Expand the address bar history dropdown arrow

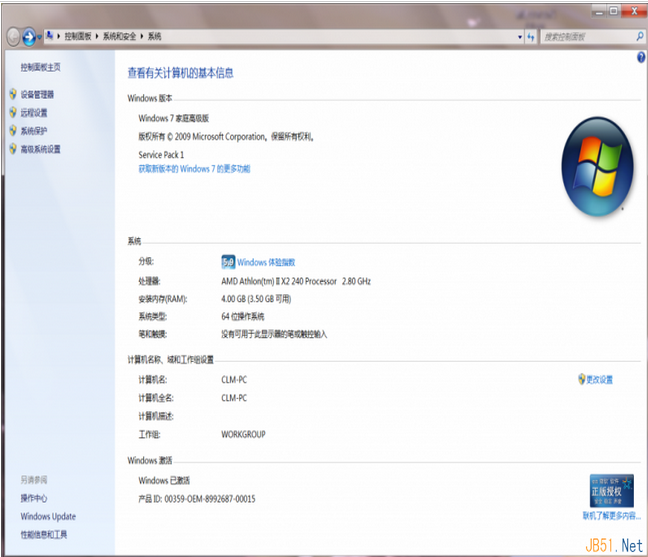[x=519, y=36]
